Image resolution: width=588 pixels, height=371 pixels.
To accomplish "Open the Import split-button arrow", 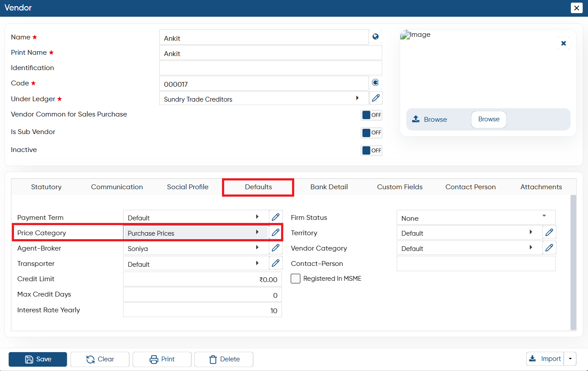I will tap(570, 359).
